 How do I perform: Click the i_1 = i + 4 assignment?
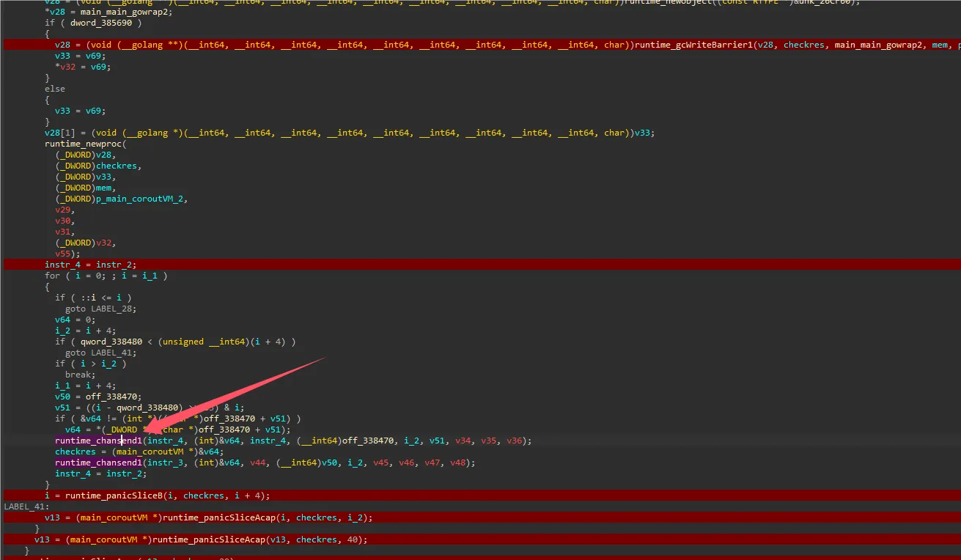point(86,386)
